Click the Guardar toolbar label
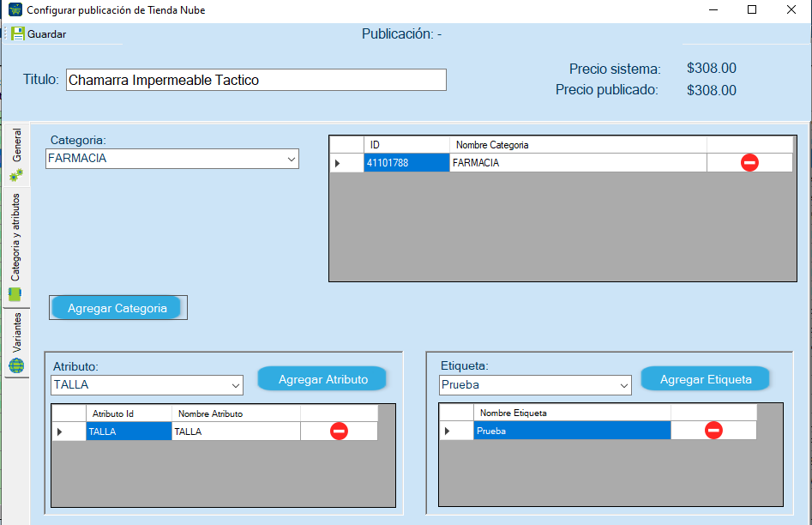Screen dimensions: 812x525 click(x=46, y=34)
